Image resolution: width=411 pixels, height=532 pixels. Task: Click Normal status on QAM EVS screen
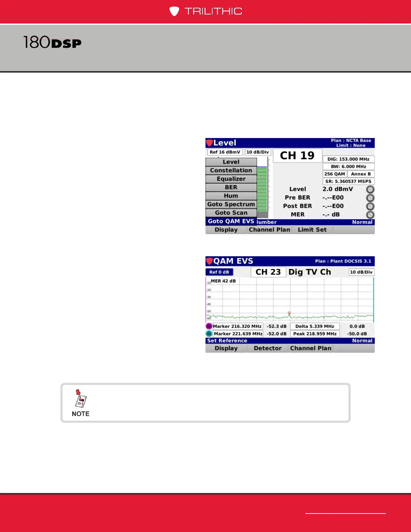(x=362, y=341)
